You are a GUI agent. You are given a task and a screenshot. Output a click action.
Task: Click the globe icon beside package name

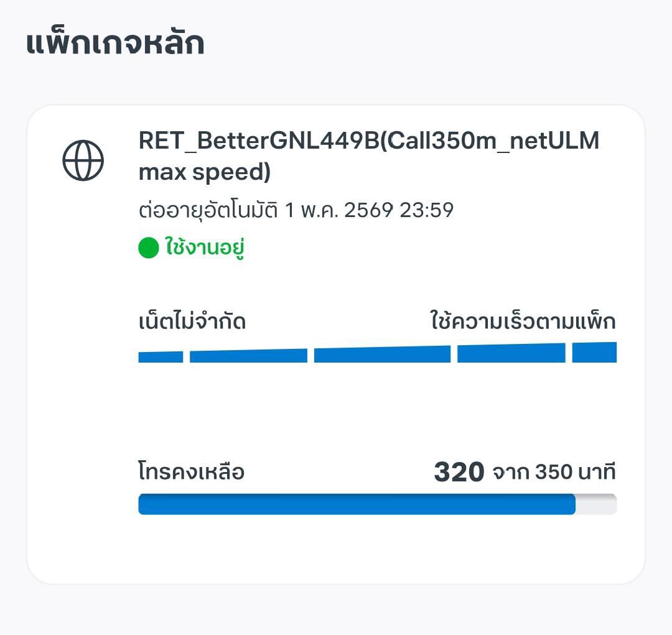click(83, 160)
